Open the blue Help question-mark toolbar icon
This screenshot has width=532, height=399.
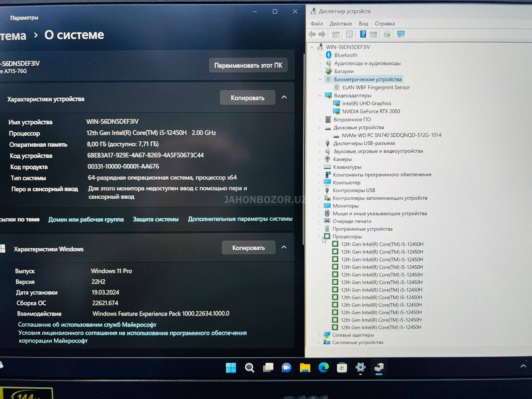[363, 34]
